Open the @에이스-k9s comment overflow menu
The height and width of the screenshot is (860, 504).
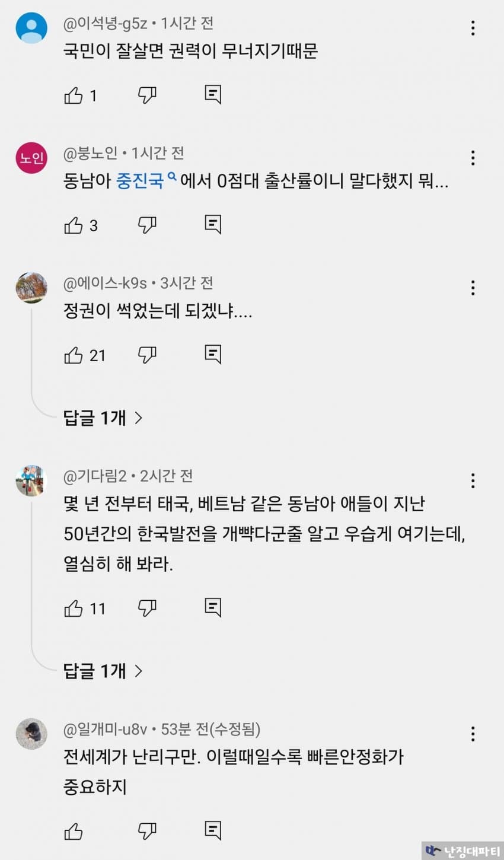point(473,288)
